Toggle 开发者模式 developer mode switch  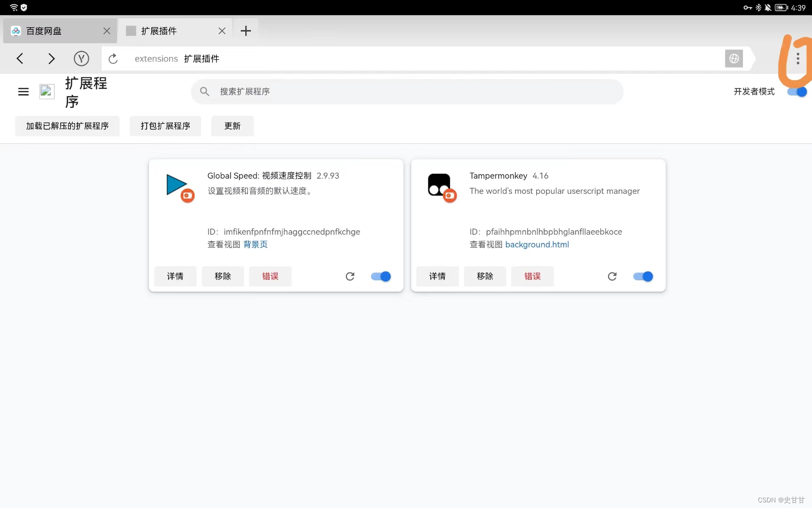797,92
